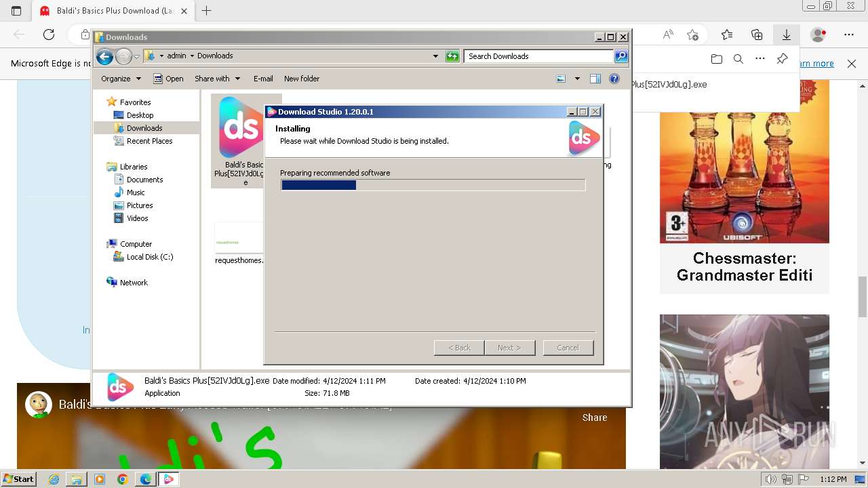Open downloads folder icon in Edge downloads panel
This screenshot has width=868, height=488.
click(x=717, y=59)
